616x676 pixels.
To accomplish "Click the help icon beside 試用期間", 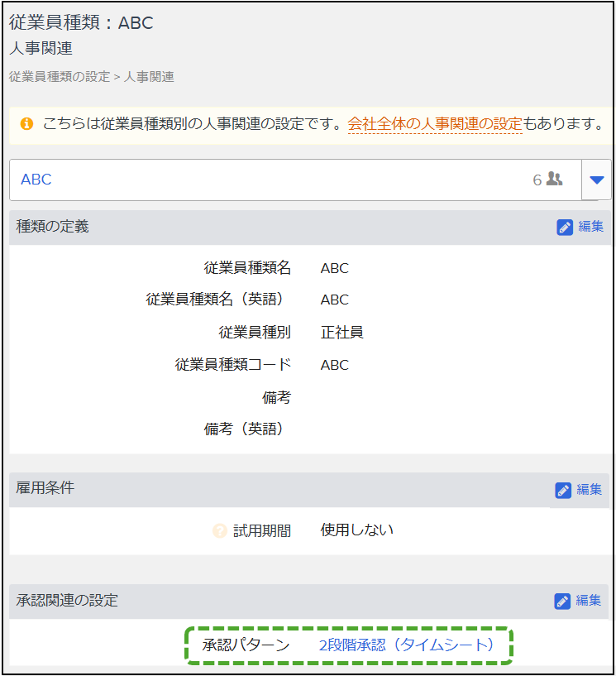I will pos(219,531).
